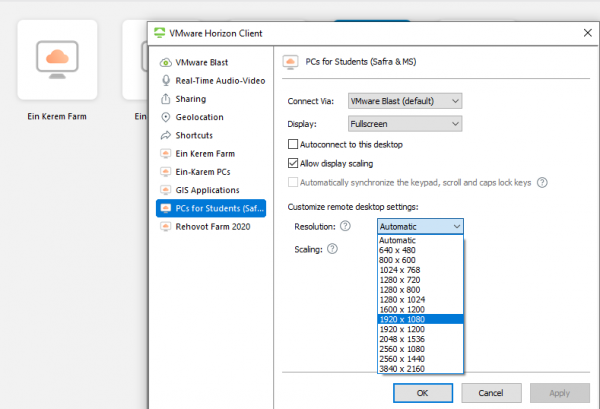Image resolution: width=600 pixels, height=409 pixels.
Task: Select VMware Blast settings label
Action: click(202, 62)
